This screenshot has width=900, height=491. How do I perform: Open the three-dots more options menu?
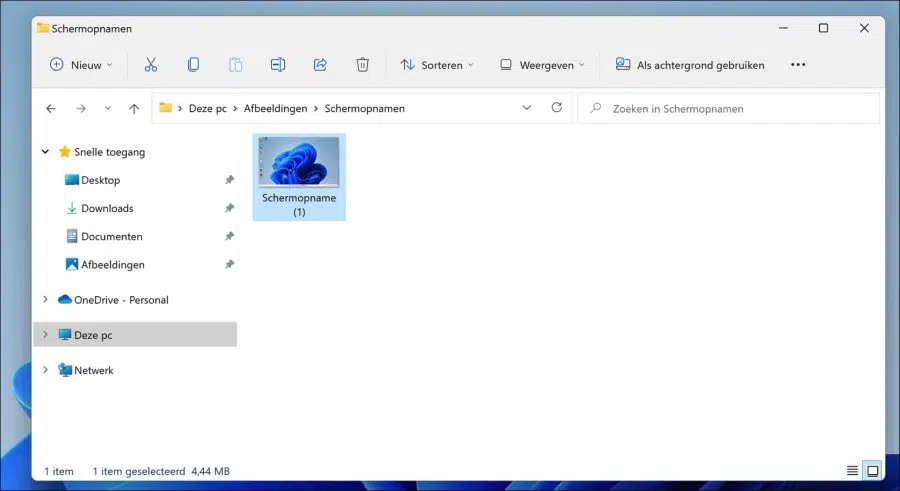(798, 64)
